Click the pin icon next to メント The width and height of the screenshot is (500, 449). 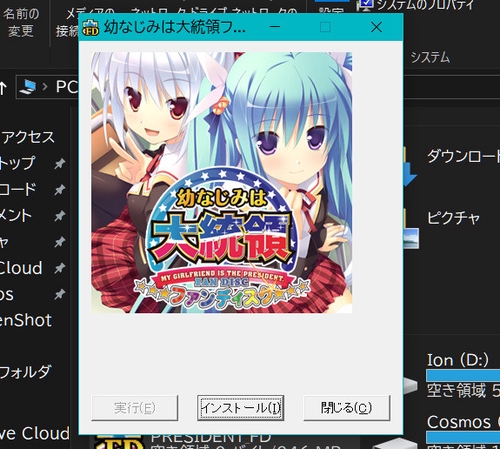[x=60, y=216]
